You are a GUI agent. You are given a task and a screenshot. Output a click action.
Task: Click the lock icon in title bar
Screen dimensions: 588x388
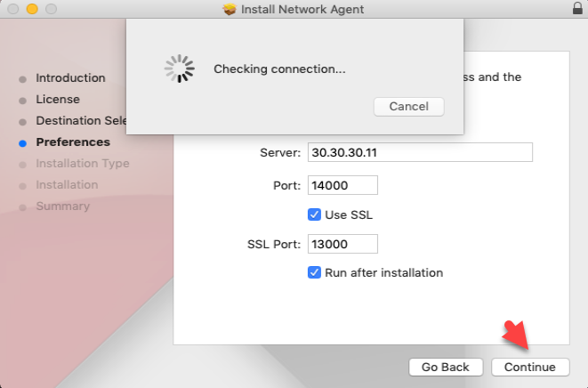[x=577, y=8]
